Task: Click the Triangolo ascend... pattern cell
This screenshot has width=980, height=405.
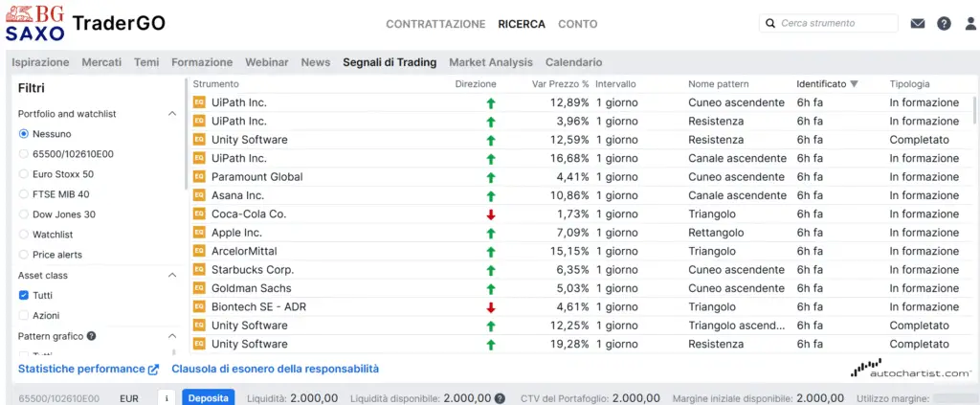Action: pos(736,326)
